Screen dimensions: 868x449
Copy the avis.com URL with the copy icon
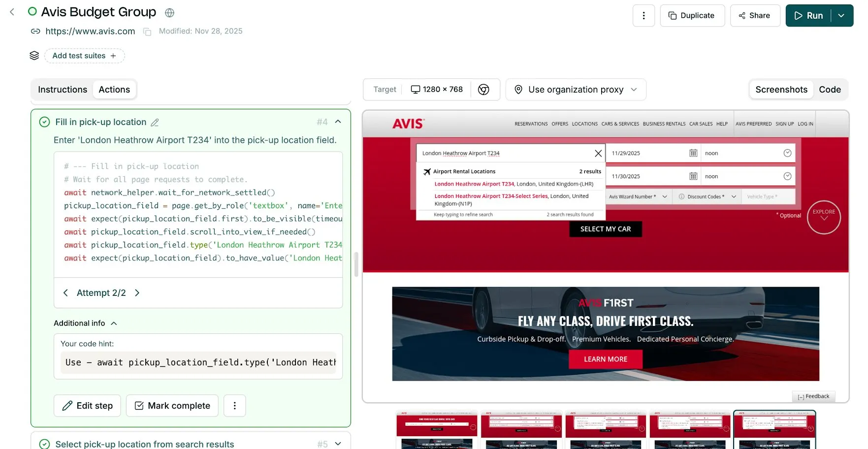[x=147, y=32]
